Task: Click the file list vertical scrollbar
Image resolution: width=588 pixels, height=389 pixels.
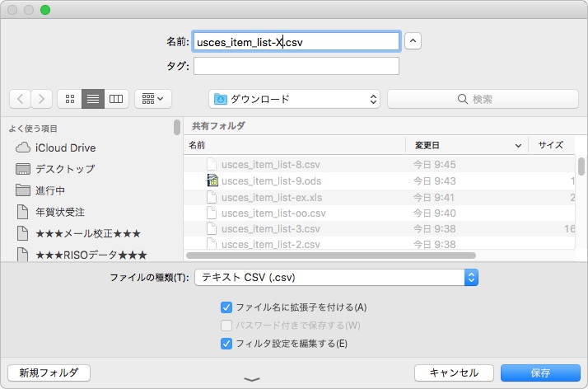Action: tap(581, 166)
